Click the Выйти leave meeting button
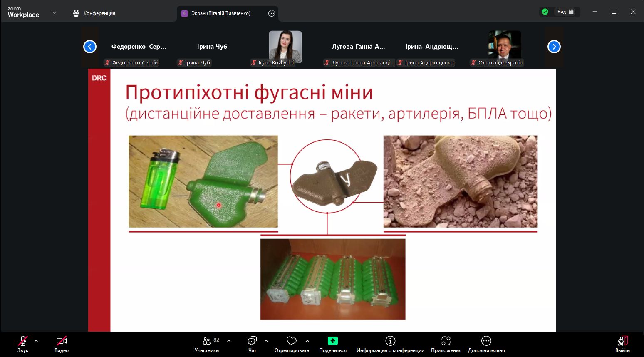The image size is (644, 357). 622,342
